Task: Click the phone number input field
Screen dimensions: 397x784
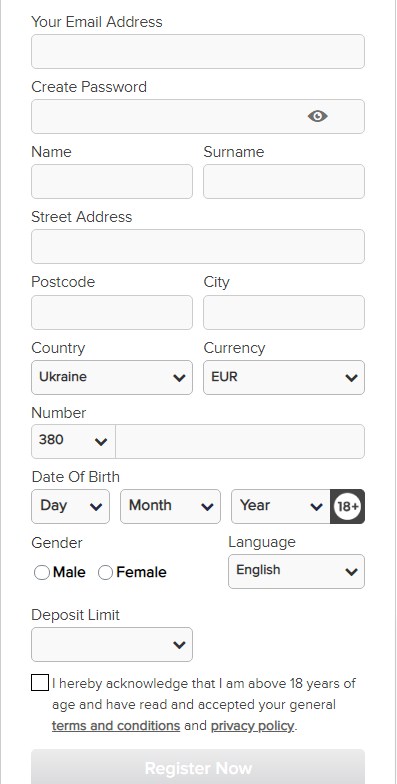Action: (x=240, y=442)
